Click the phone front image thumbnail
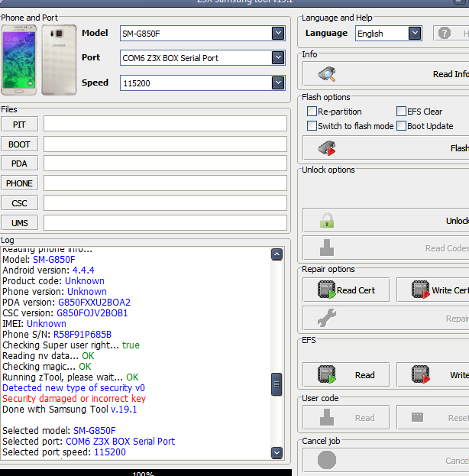The width and height of the screenshot is (469, 476). pos(19,60)
